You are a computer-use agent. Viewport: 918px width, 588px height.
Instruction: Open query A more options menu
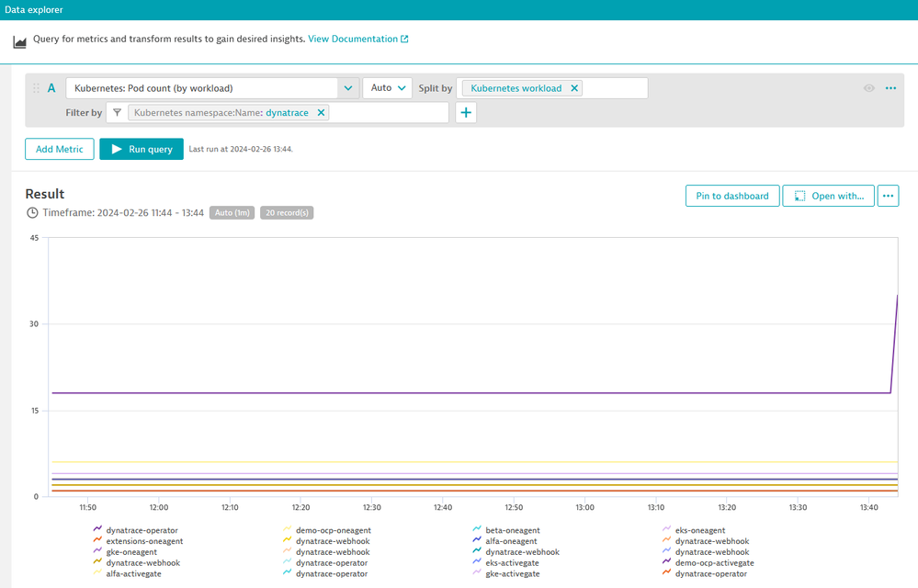pyautogui.click(x=890, y=88)
